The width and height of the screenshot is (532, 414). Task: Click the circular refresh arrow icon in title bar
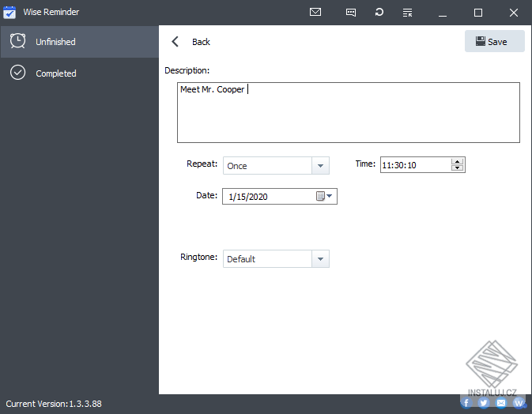point(379,12)
